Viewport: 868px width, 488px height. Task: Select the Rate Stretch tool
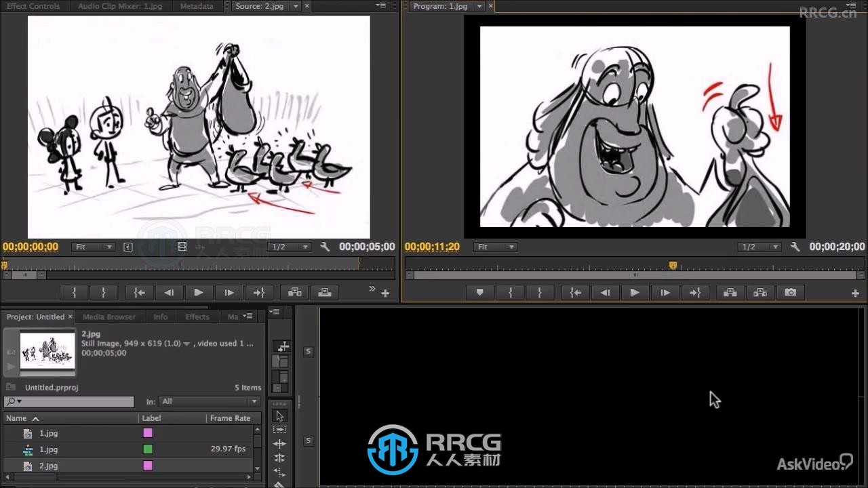[x=280, y=472]
